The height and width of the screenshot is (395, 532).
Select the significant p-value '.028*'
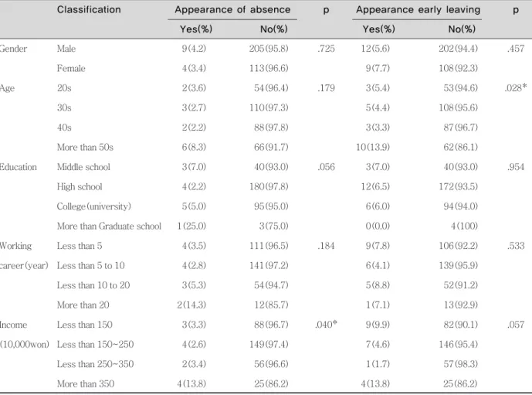(516, 88)
